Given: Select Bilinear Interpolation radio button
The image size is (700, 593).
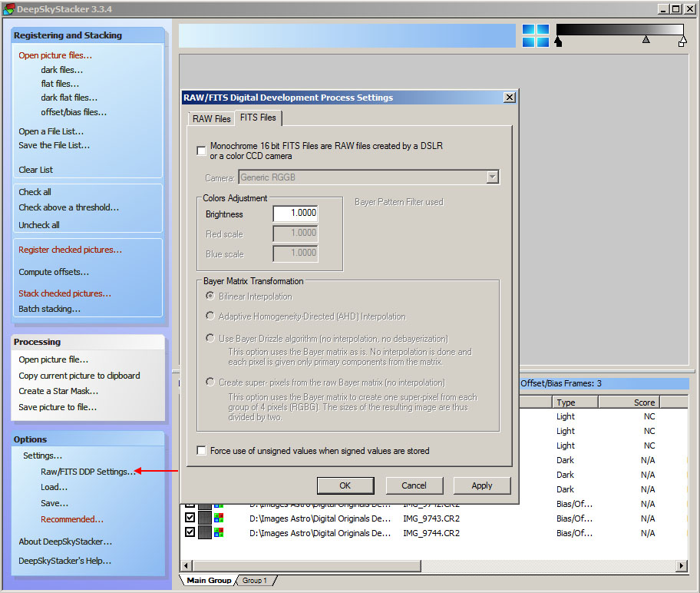Looking at the screenshot, I should pos(210,296).
